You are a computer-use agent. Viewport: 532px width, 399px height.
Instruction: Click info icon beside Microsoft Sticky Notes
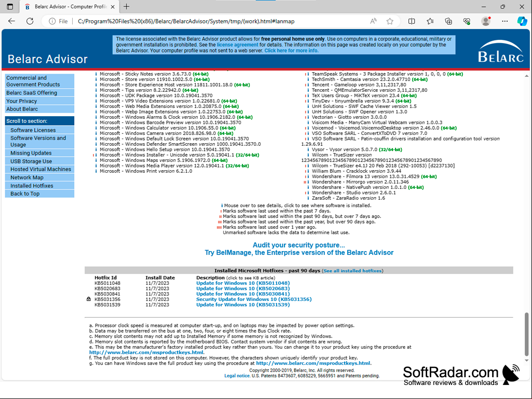(x=96, y=74)
